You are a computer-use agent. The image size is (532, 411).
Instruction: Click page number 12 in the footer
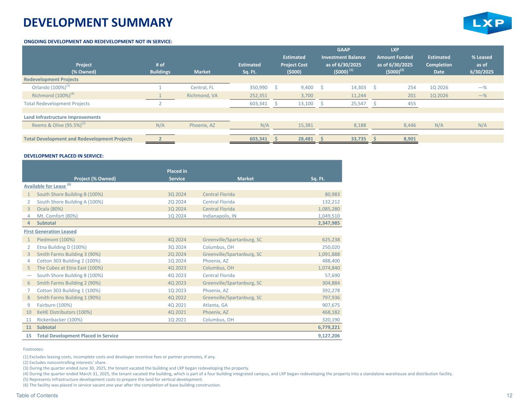point(509,395)
